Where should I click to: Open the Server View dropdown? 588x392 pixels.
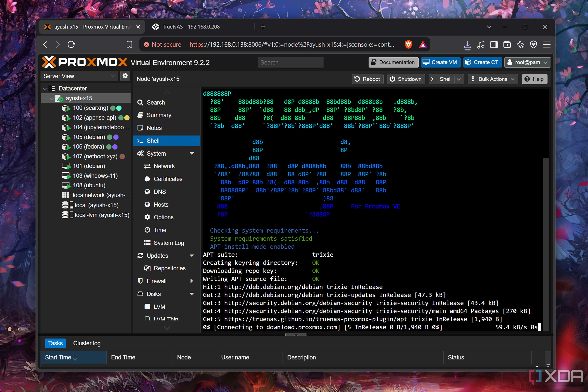[x=79, y=76]
